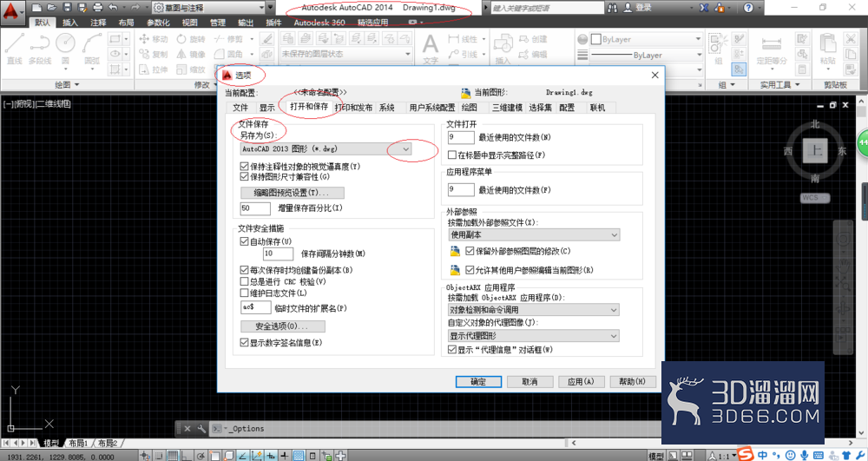Select the 多段线 polyline tool
Screen dimensions: 868x461
click(40, 48)
